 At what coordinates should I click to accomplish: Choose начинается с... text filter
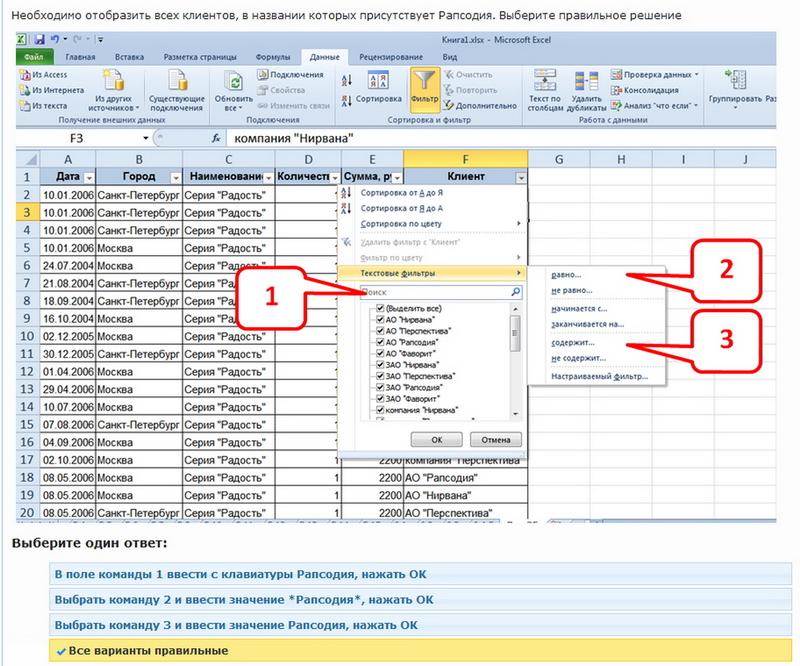point(579,309)
